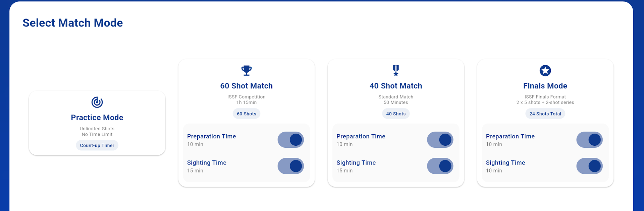Screen dimensions: 644x211
Task: Disable Sighting Time for 40 Shot Match
Action: click(x=440, y=166)
